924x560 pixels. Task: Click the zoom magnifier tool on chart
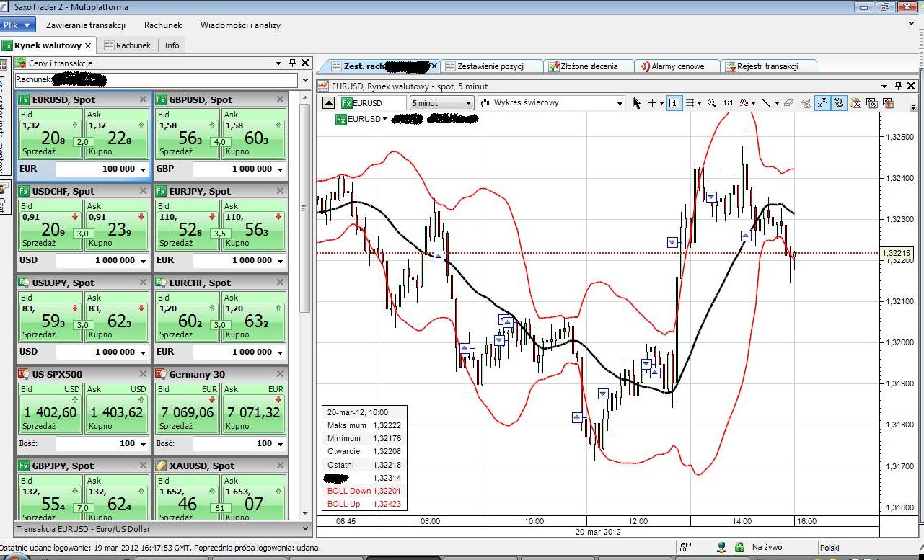pos(712,103)
